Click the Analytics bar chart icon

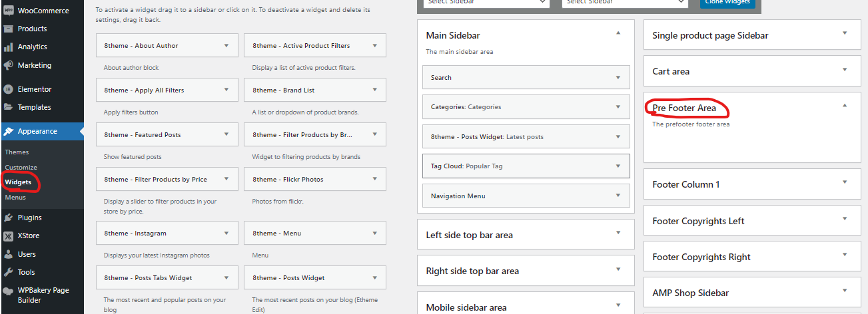click(x=8, y=47)
